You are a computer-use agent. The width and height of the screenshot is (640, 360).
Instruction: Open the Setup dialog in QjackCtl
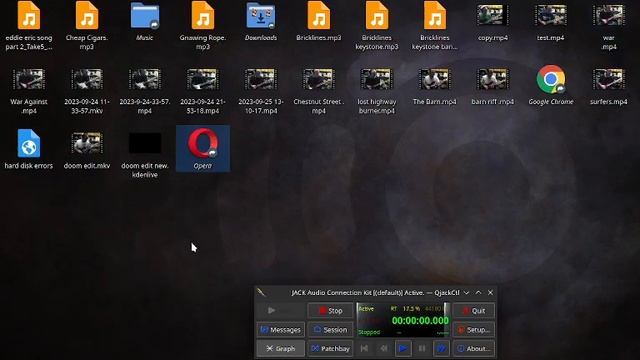(473, 329)
